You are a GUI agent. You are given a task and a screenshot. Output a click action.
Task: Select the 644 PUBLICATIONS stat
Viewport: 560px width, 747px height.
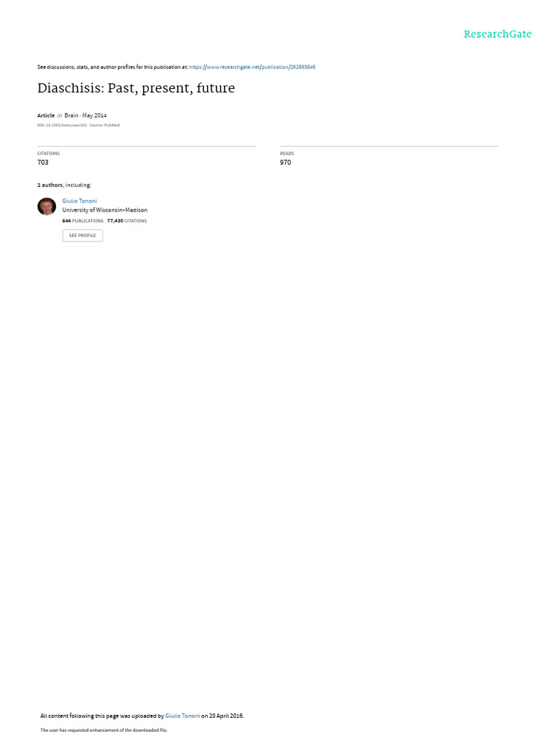coord(83,221)
